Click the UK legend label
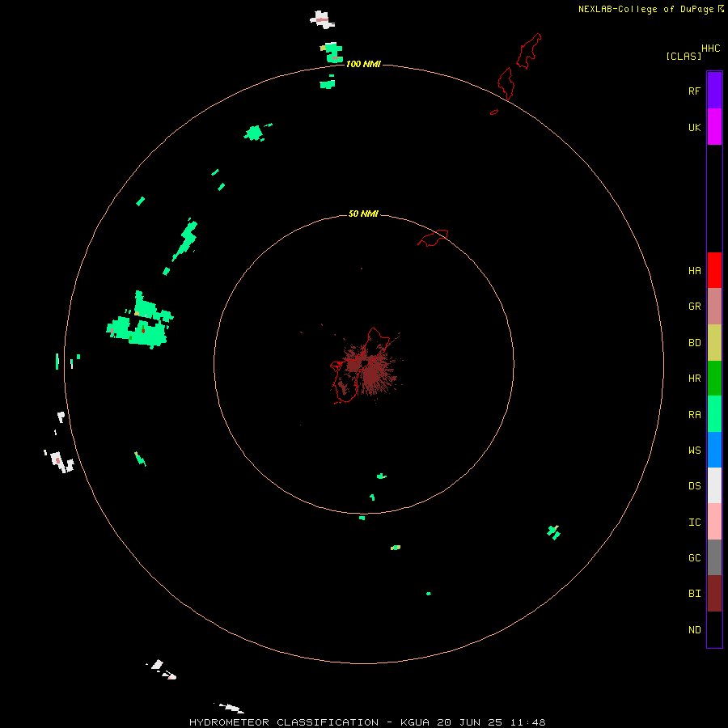 (694, 127)
